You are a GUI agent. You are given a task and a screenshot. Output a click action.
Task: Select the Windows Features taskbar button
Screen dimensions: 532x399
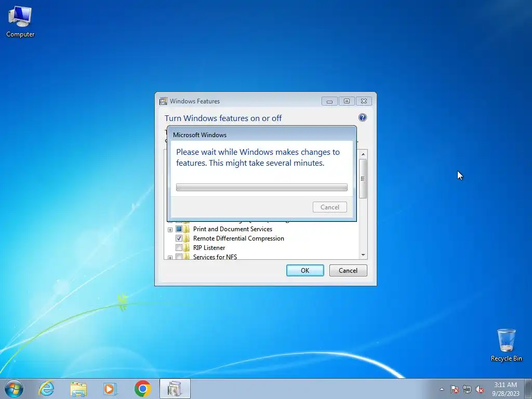point(175,389)
